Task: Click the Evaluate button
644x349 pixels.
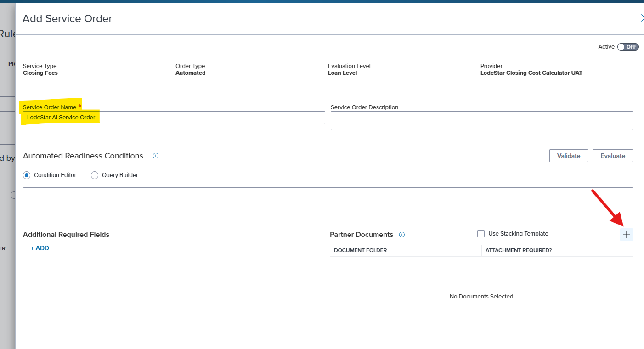Action: pos(613,156)
